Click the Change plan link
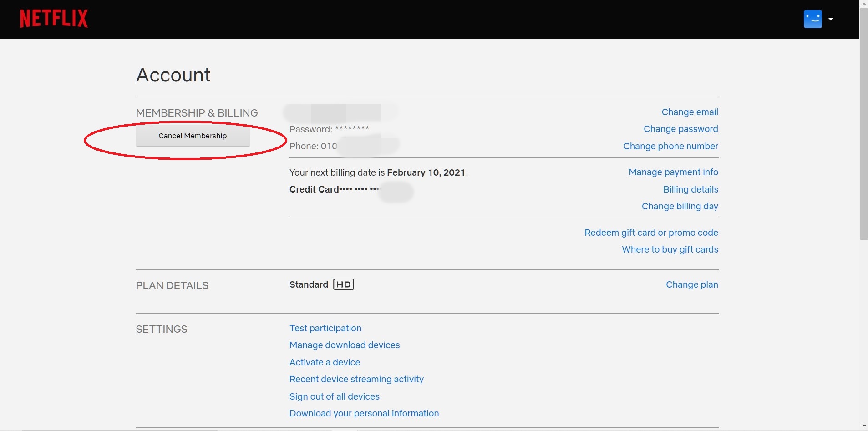This screenshot has width=868, height=431. pos(692,284)
